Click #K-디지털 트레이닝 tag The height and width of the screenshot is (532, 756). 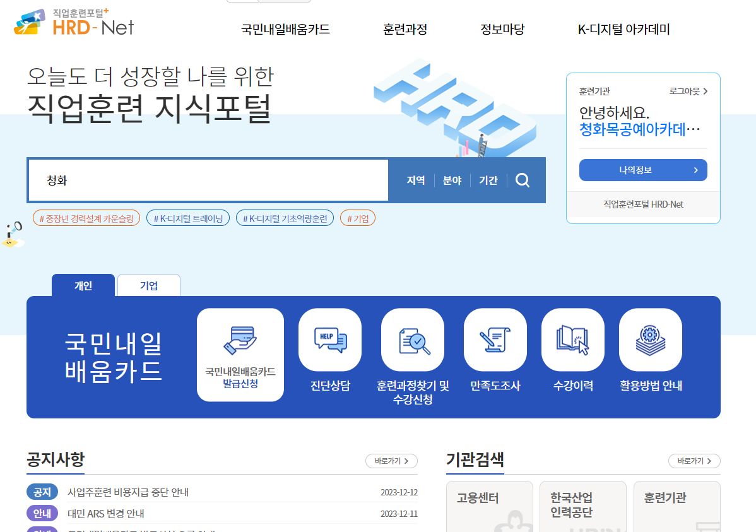(x=188, y=218)
